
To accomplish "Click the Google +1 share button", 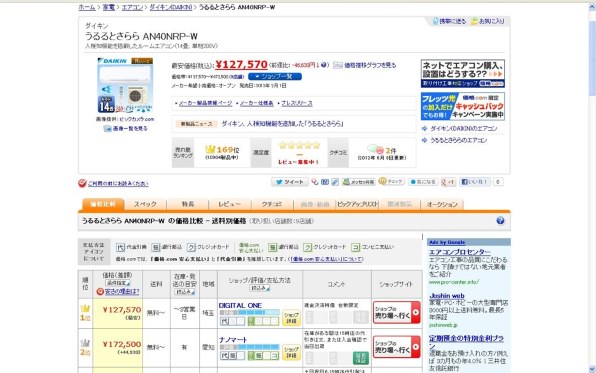I will click(448, 182).
